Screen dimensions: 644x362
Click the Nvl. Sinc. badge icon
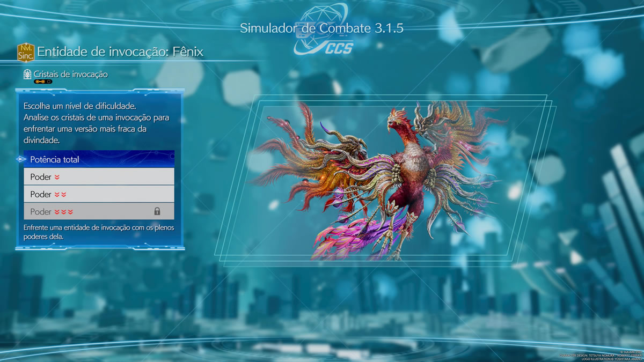tap(26, 52)
